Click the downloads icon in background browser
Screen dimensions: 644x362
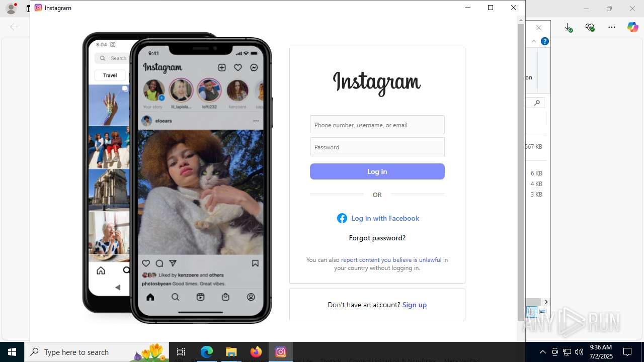(568, 28)
